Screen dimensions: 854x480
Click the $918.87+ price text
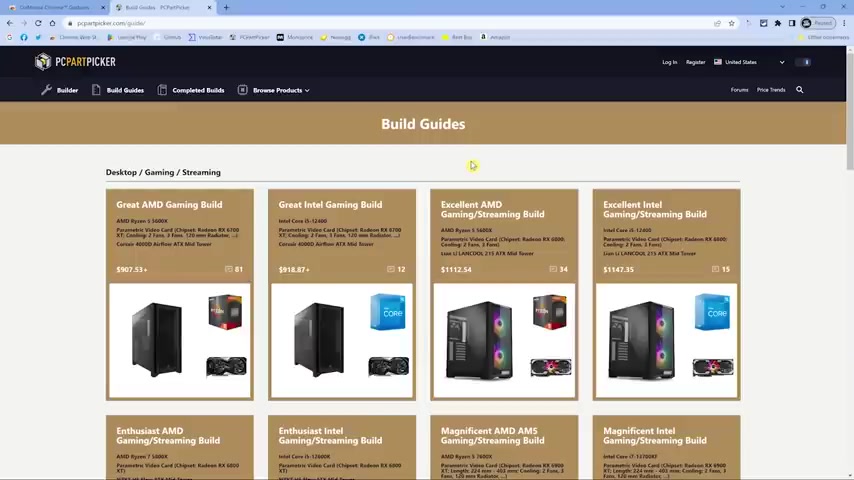click(x=294, y=270)
